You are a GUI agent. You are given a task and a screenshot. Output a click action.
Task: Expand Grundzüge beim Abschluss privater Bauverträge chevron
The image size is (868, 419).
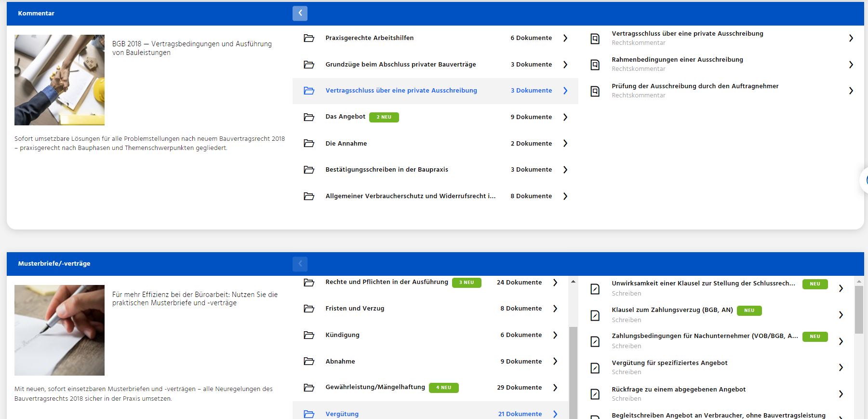click(565, 65)
